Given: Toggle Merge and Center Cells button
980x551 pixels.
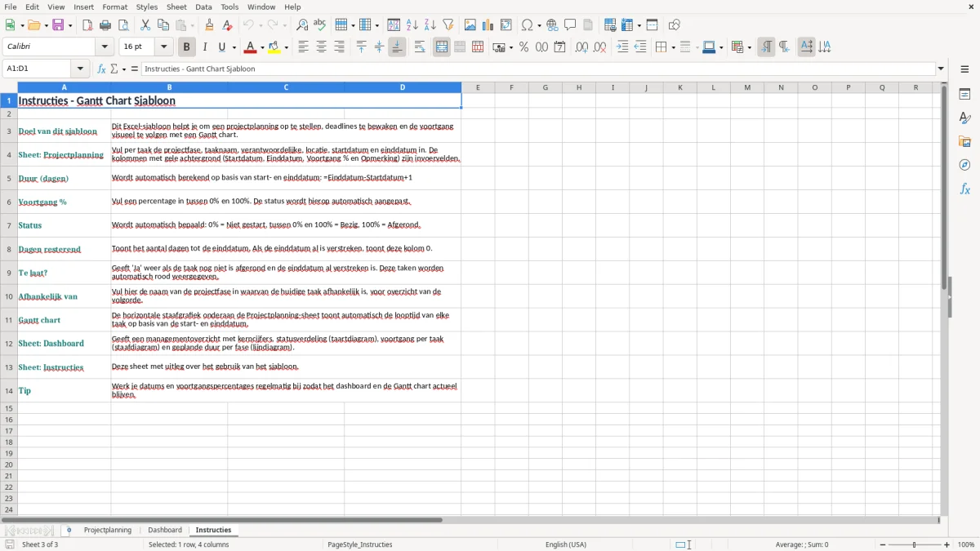Looking at the screenshot, I should pos(442,47).
